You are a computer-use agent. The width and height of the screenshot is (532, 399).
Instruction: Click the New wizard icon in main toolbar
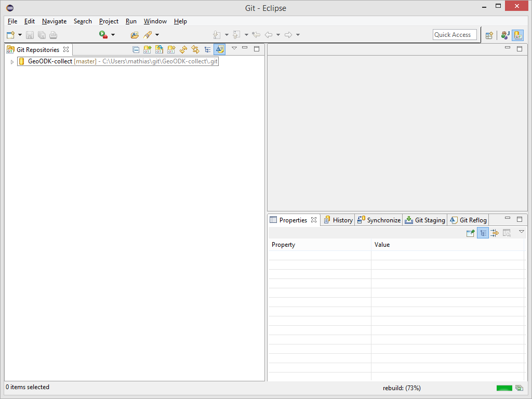coord(10,35)
